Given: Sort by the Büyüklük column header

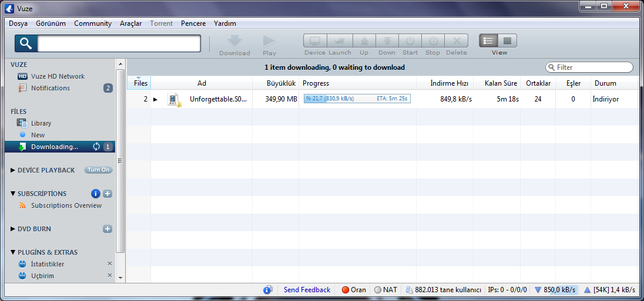Looking at the screenshot, I should (x=276, y=83).
